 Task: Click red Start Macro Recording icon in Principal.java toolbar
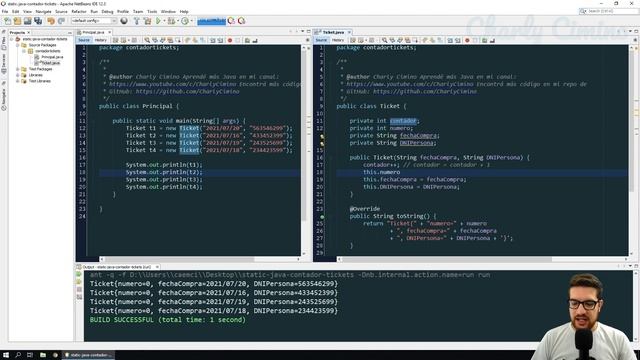[230, 40]
